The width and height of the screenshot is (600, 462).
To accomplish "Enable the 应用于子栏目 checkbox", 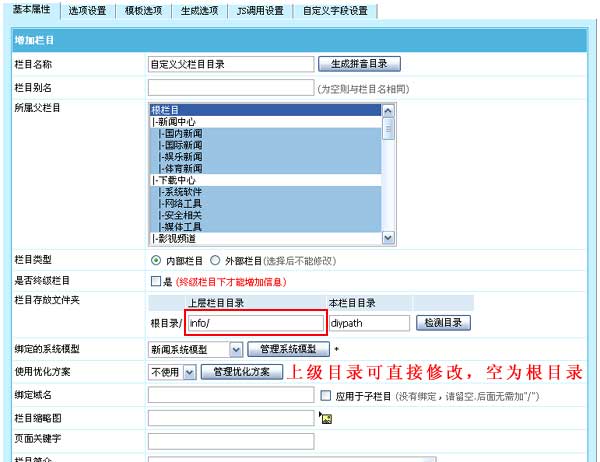I will click(325, 395).
